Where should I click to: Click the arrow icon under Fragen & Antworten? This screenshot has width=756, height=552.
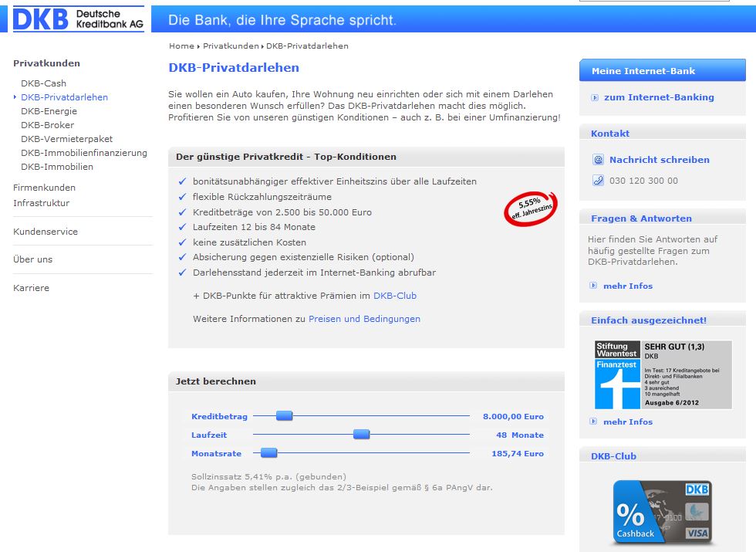[593, 286]
